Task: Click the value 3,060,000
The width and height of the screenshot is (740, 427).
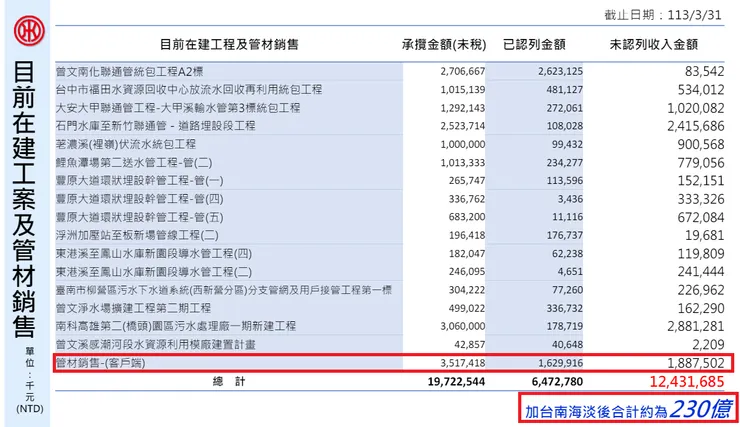Action: (462, 326)
